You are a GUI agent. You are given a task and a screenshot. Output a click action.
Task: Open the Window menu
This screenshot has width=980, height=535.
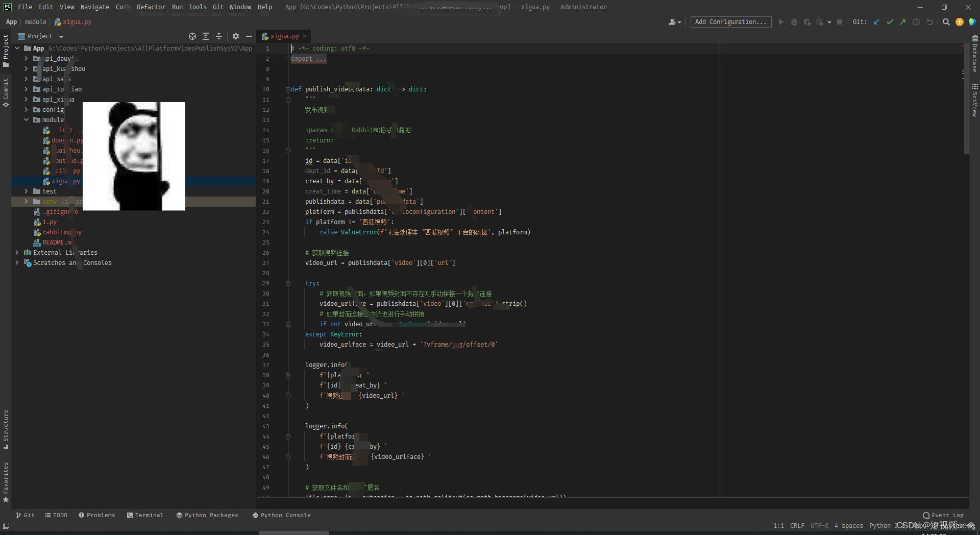pos(240,7)
